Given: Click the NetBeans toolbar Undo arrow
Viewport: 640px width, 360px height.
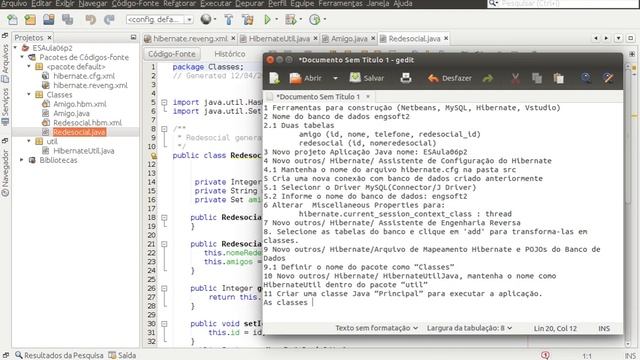Looking at the screenshot, I should (90, 19).
